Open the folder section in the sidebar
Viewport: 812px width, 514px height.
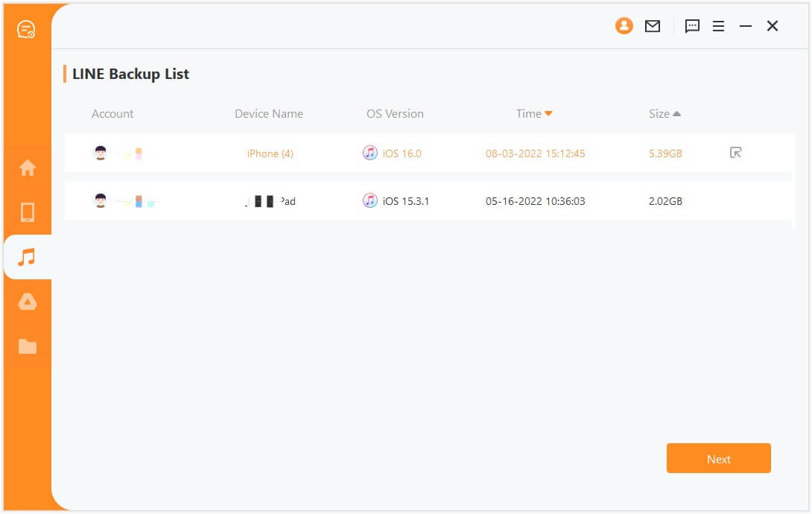click(28, 346)
